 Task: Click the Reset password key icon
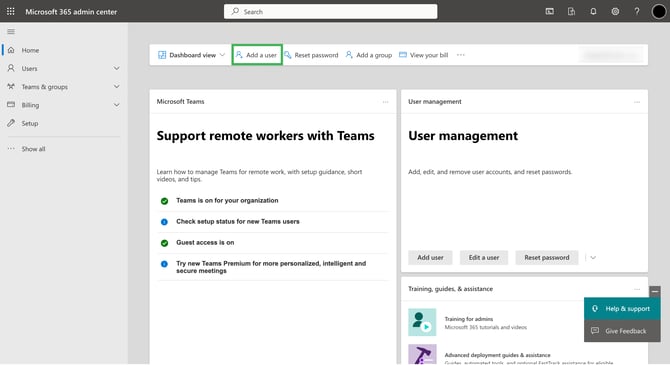(x=288, y=55)
